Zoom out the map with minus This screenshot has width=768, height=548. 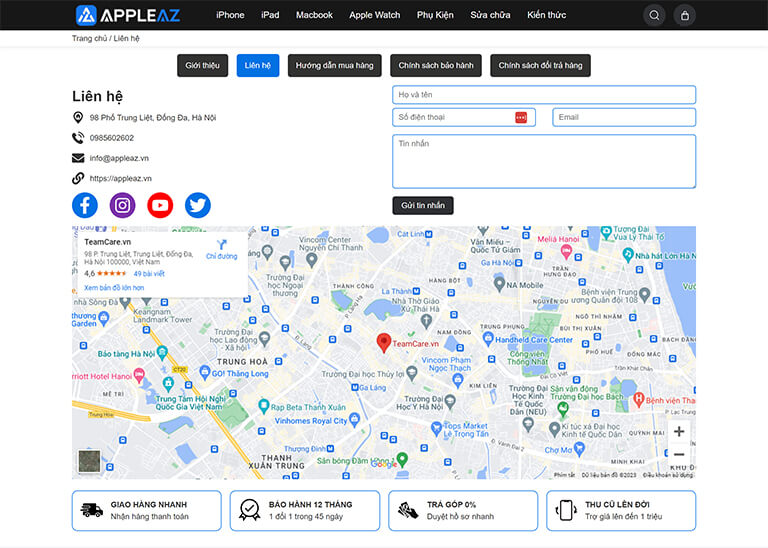coord(679,454)
